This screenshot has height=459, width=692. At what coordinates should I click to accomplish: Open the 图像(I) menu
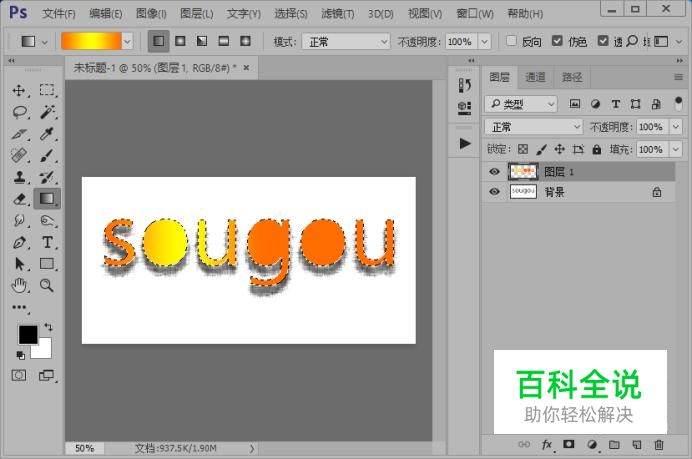tap(151, 14)
